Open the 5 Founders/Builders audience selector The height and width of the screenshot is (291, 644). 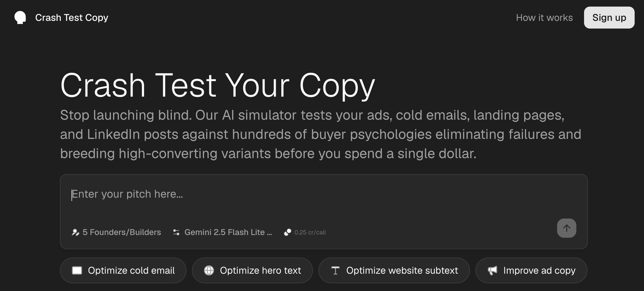coord(122,232)
